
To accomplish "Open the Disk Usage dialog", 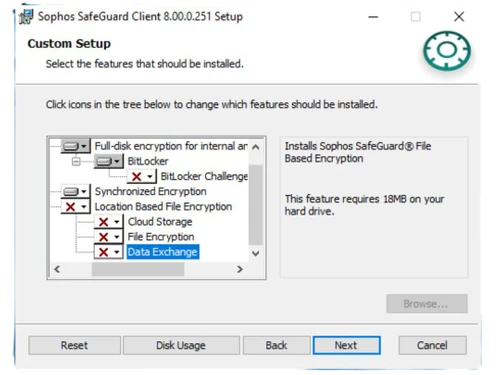I will (181, 345).
